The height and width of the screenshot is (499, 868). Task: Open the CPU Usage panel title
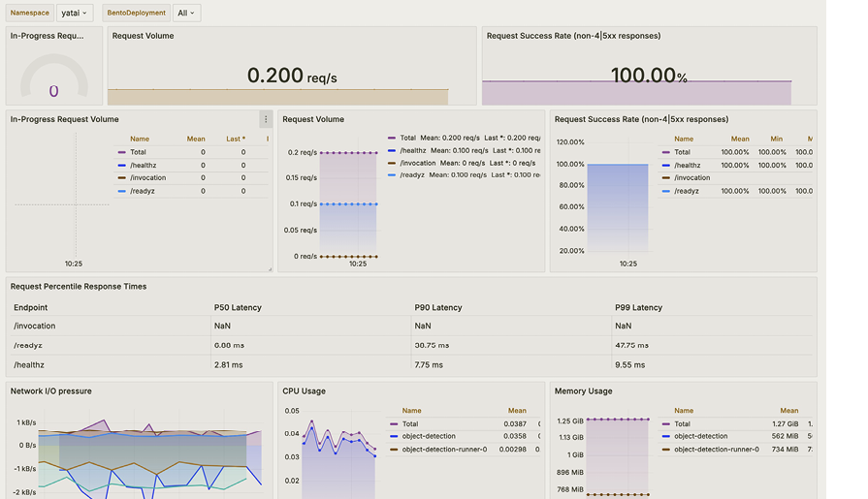click(x=304, y=390)
